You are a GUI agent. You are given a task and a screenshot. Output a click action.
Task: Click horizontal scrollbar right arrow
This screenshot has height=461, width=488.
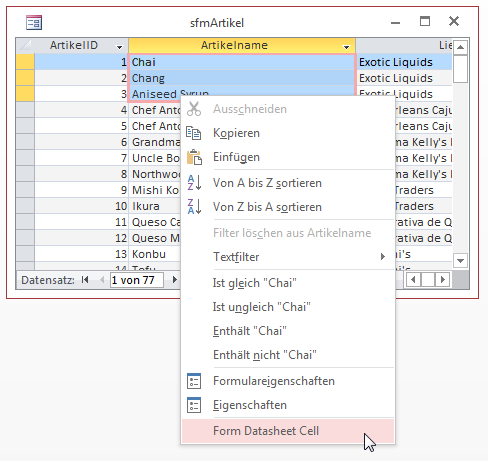tap(443, 279)
